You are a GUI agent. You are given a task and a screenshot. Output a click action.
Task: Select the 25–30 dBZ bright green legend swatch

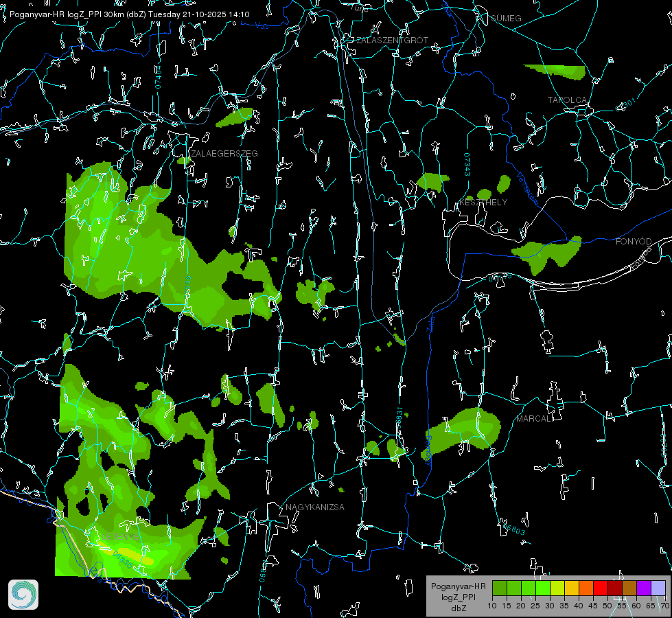(x=542, y=588)
